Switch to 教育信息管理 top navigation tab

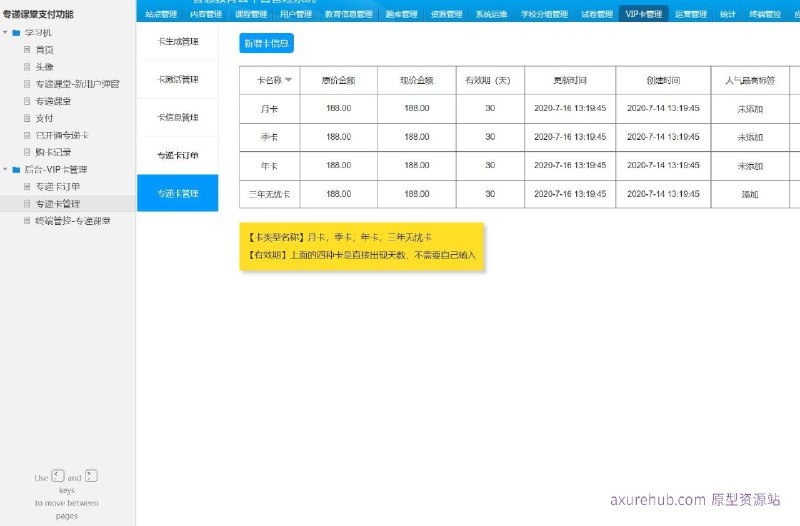tap(348, 14)
